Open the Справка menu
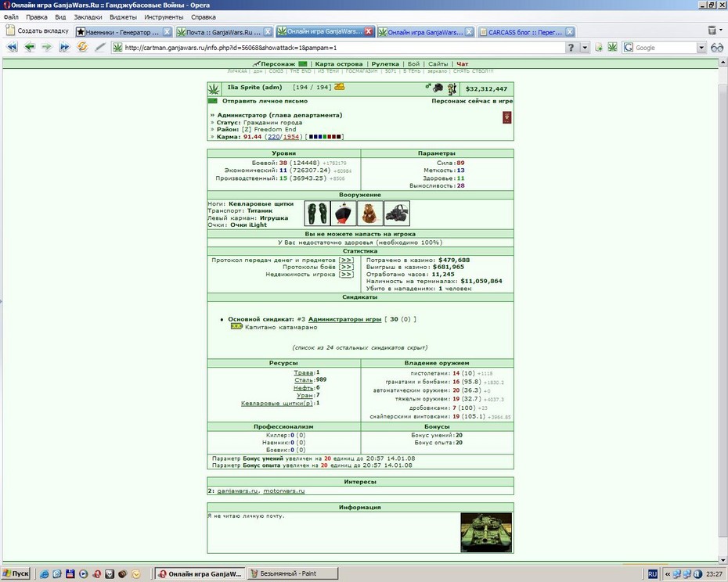Image resolution: width=728 pixels, height=582 pixels. click(203, 17)
